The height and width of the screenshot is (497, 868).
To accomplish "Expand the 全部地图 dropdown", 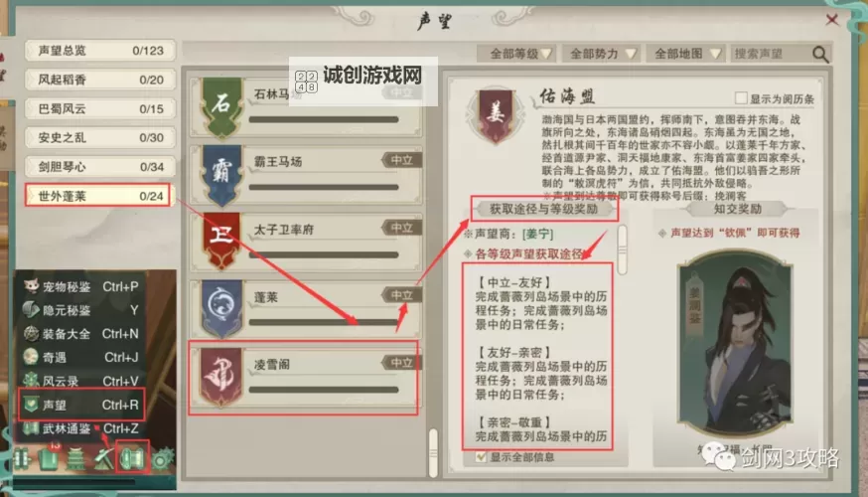I will [x=686, y=54].
